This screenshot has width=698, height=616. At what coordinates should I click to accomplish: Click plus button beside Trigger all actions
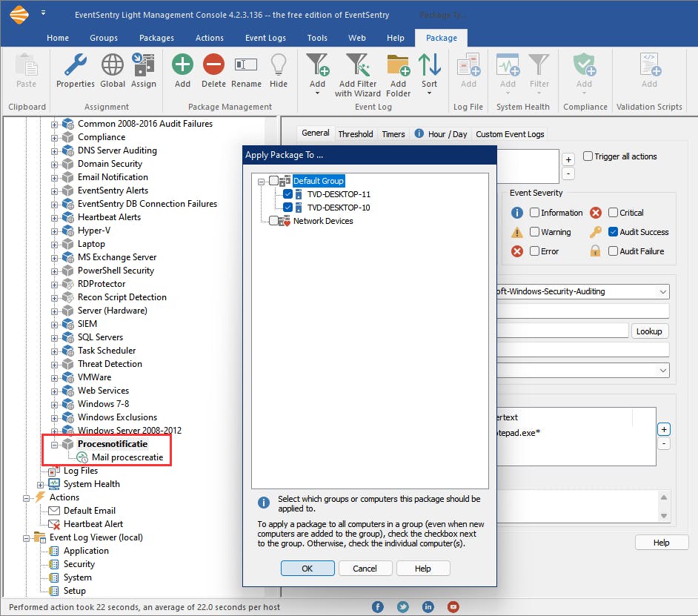tap(568, 159)
